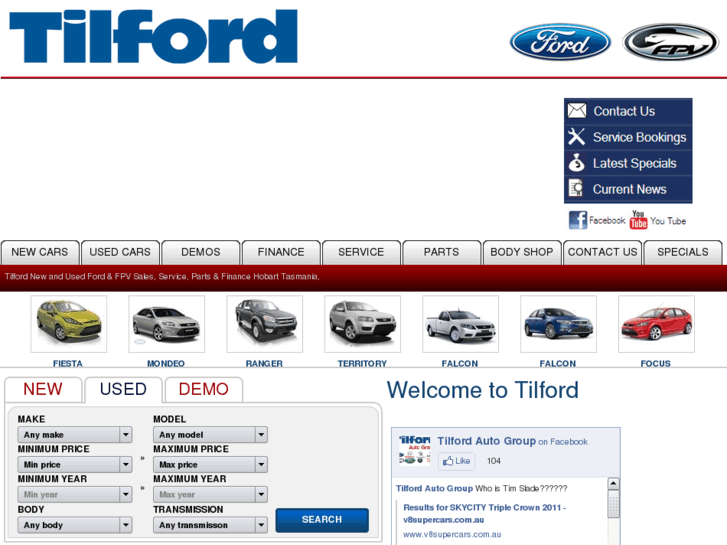Open the Tilford Auto Group Facebook title
Viewport: 727px width, 545px height.
pos(486,441)
